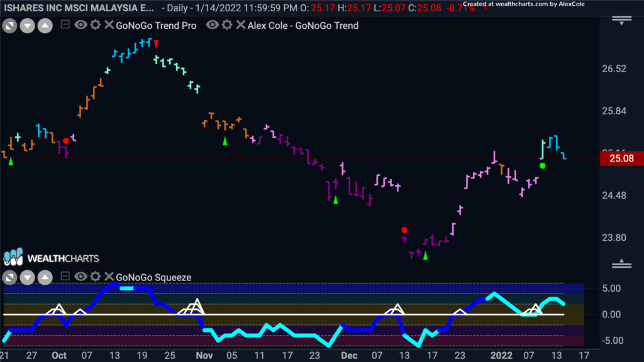Click the green up-arrow signal near late November
The height and width of the screenshot is (362, 644).
tap(336, 200)
